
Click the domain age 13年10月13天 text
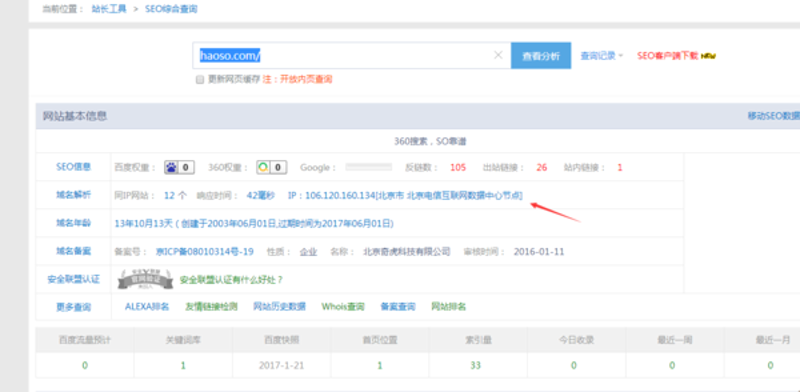[x=254, y=223]
